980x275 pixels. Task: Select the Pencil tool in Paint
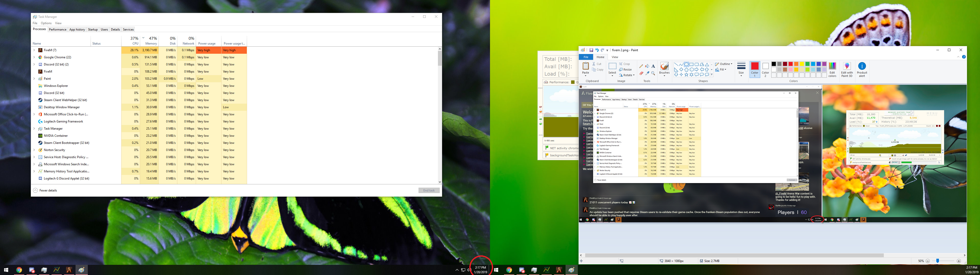pyautogui.click(x=641, y=66)
